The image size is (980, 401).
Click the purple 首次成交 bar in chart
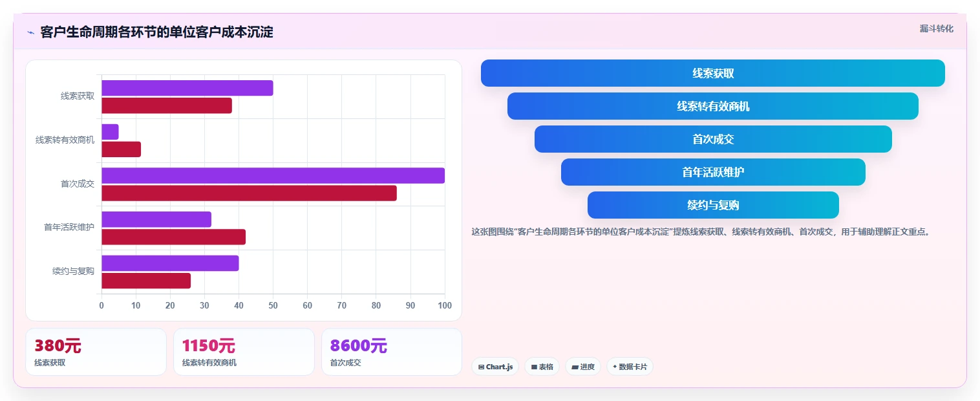click(x=273, y=175)
